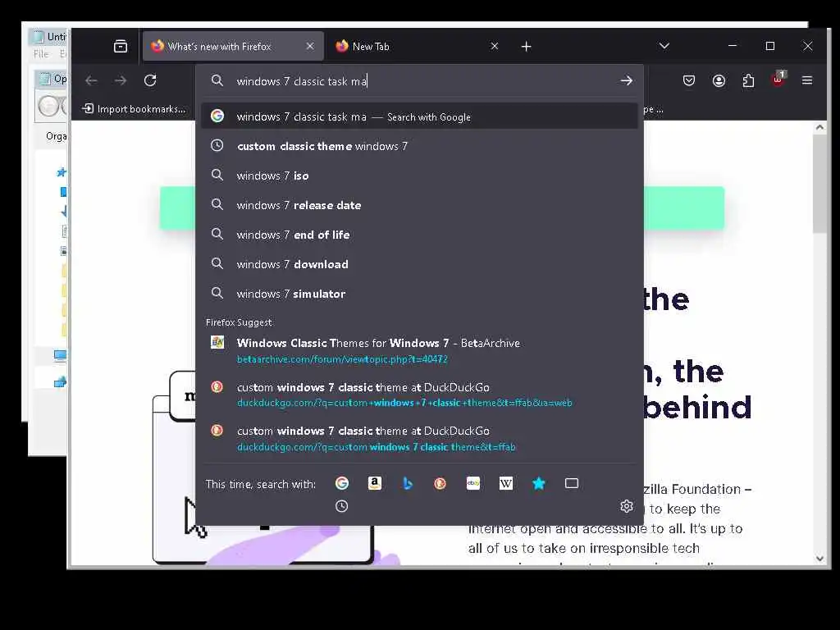This screenshot has width=840, height=630.
Task: Search Bookmarks with the star icon
Action: (539, 484)
